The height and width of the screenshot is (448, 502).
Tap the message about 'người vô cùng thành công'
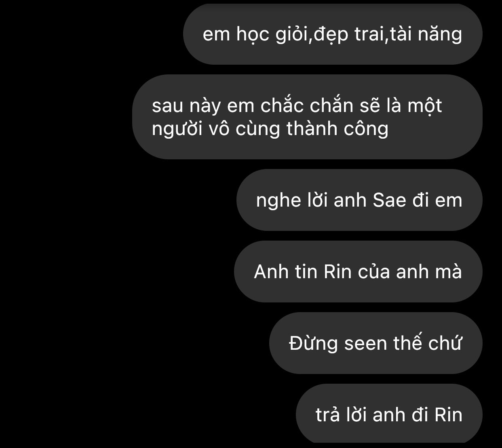[307, 117]
